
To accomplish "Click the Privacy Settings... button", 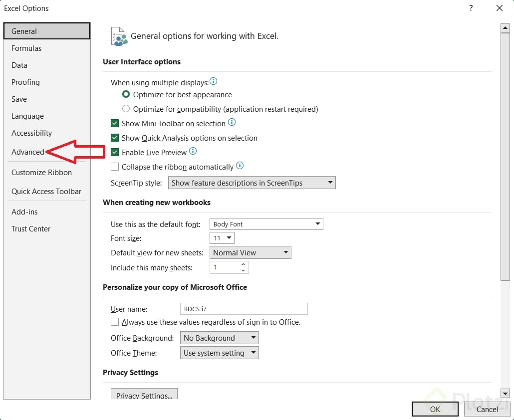I will [144, 395].
